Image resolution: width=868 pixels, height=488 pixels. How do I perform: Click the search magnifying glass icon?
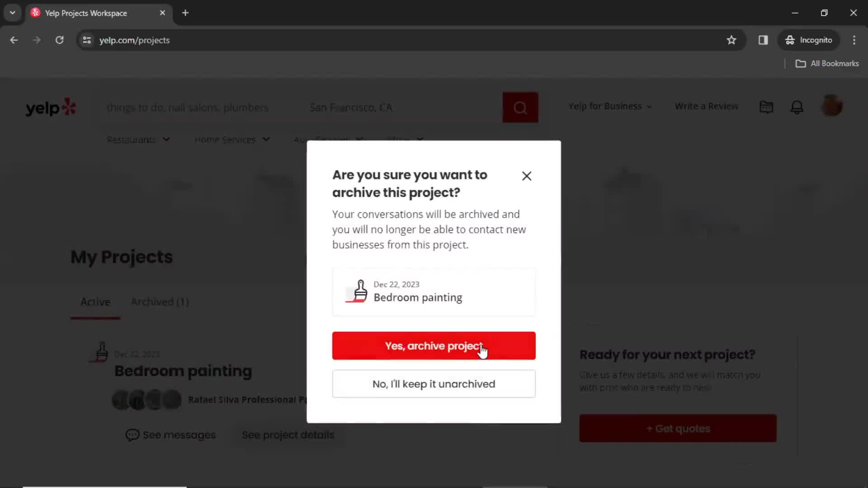(520, 107)
